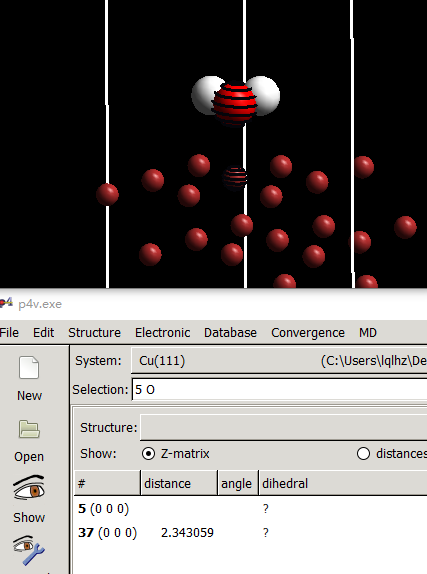The width and height of the screenshot is (427, 574).
Task: Open a file with the Open folder icon
Action: (29, 429)
